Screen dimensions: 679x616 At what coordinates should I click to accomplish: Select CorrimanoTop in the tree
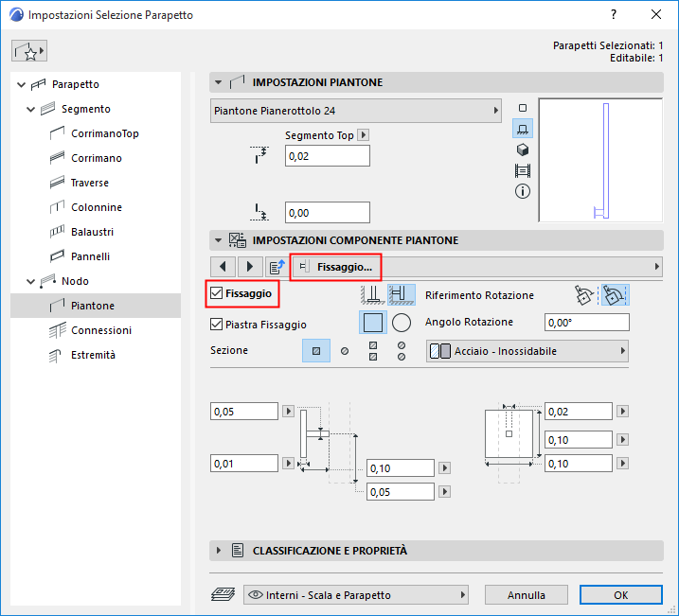click(105, 133)
